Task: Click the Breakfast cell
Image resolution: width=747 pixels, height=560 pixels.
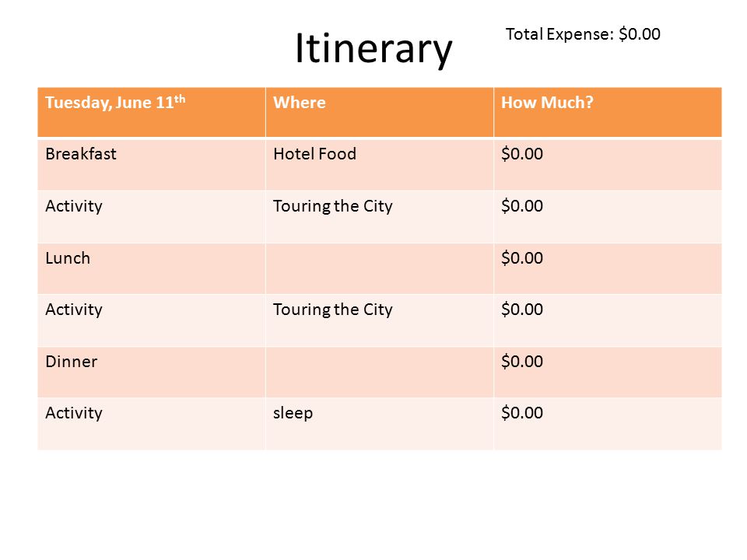Action: pos(152,164)
